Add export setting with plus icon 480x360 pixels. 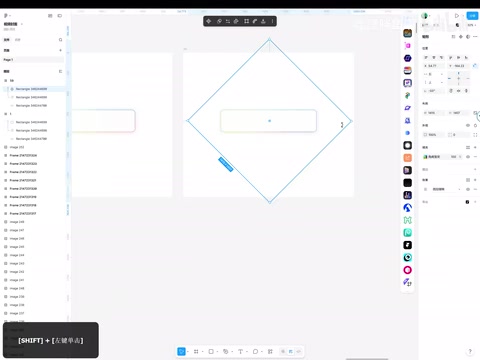tap(475, 202)
